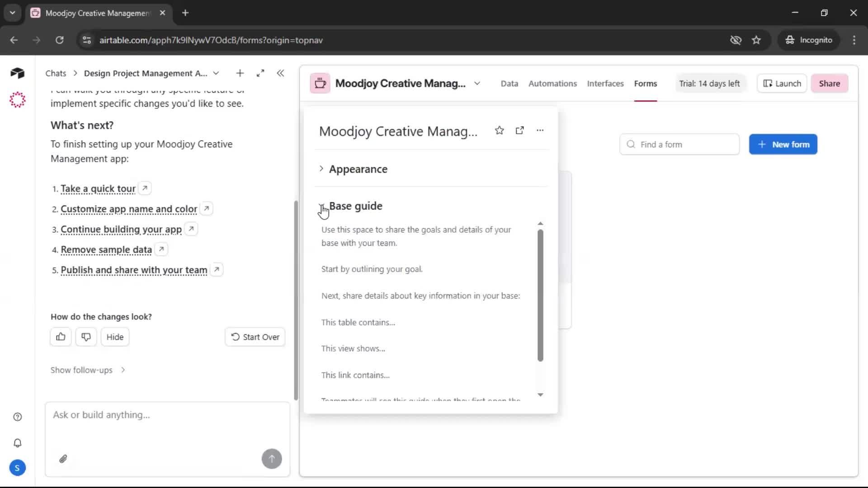This screenshot has height=488, width=868.
Task: Open the Take a quick tour link
Action: coord(98,188)
